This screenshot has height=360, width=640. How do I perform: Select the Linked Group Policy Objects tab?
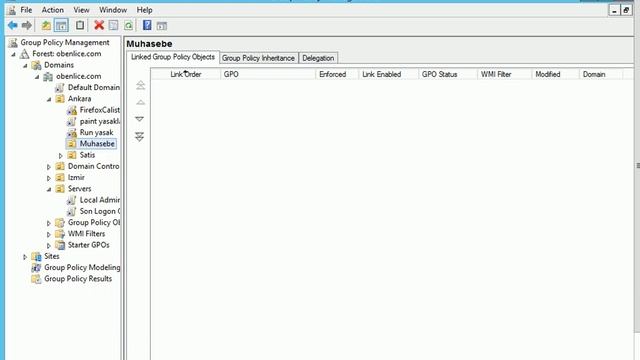173,57
